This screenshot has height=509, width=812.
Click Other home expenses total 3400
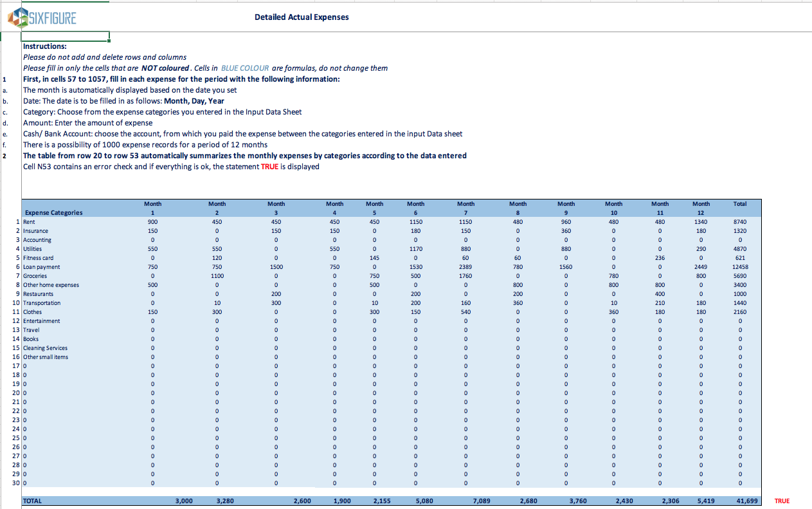click(x=740, y=285)
